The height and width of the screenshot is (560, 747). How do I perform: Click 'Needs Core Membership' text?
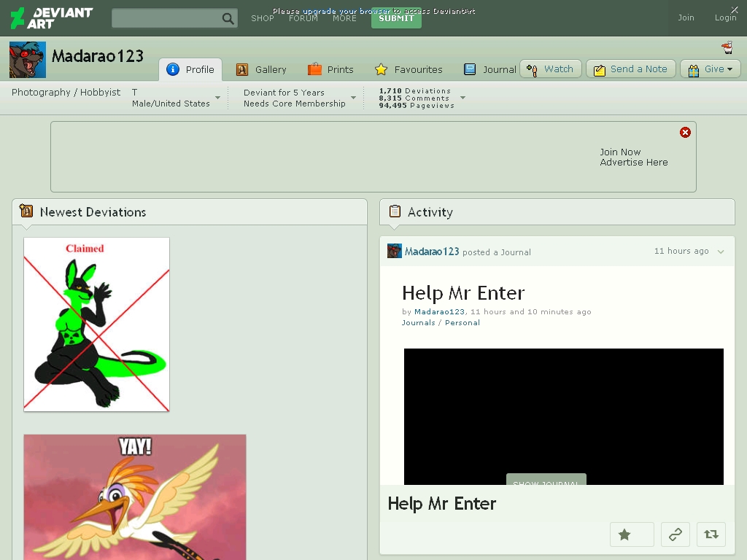[x=295, y=104]
